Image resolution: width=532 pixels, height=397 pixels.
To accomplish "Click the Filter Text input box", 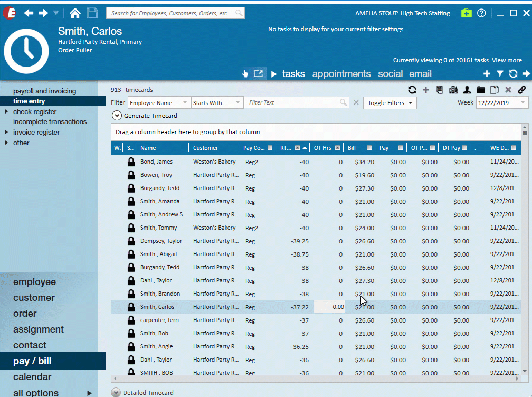I will coord(293,103).
